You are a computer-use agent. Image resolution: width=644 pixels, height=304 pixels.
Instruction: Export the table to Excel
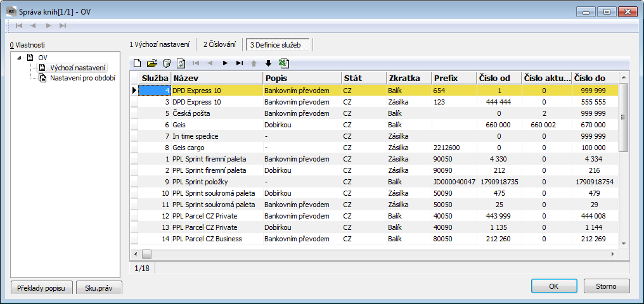284,63
